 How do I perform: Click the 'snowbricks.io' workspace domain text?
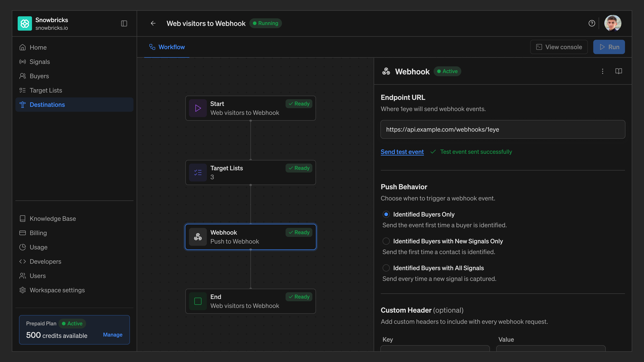[52, 28]
